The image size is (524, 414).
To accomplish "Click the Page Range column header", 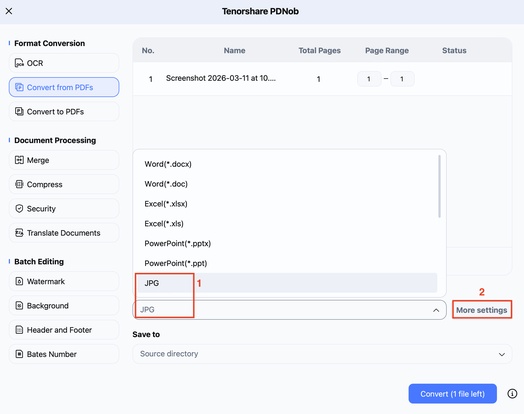I will pyautogui.click(x=387, y=50).
